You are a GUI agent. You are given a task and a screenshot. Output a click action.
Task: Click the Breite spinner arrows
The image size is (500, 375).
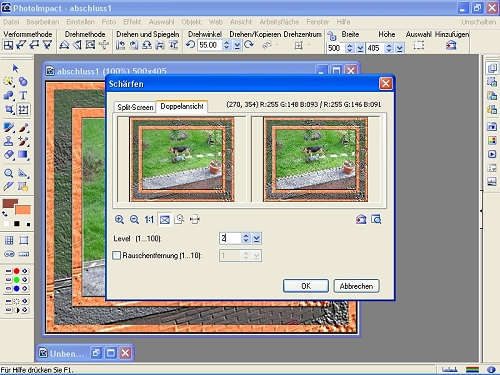(x=349, y=48)
